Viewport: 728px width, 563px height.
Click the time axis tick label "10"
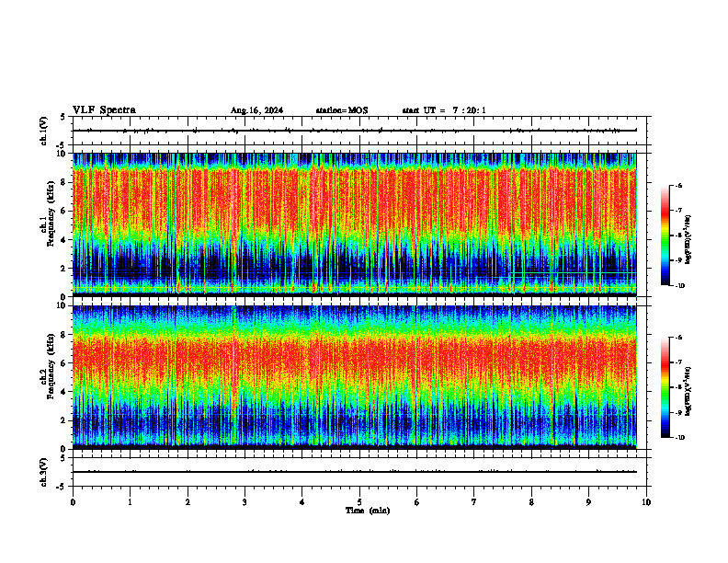click(x=646, y=502)
